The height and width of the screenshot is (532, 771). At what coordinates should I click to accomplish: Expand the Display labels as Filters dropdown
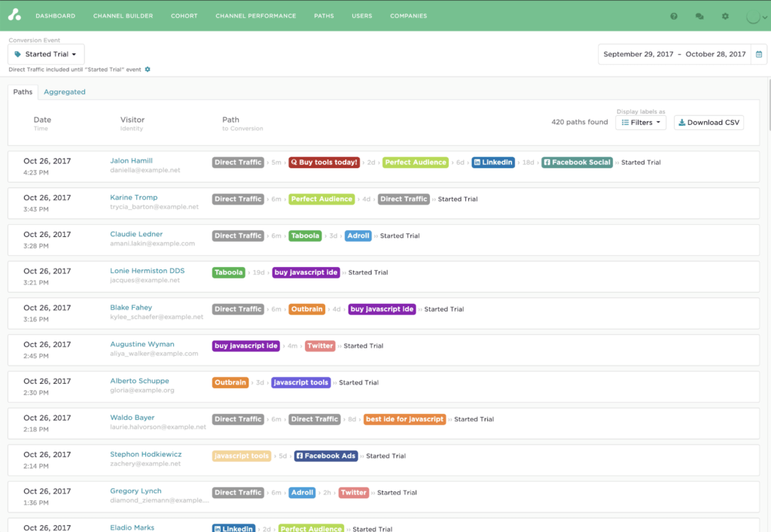click(640, 122)
